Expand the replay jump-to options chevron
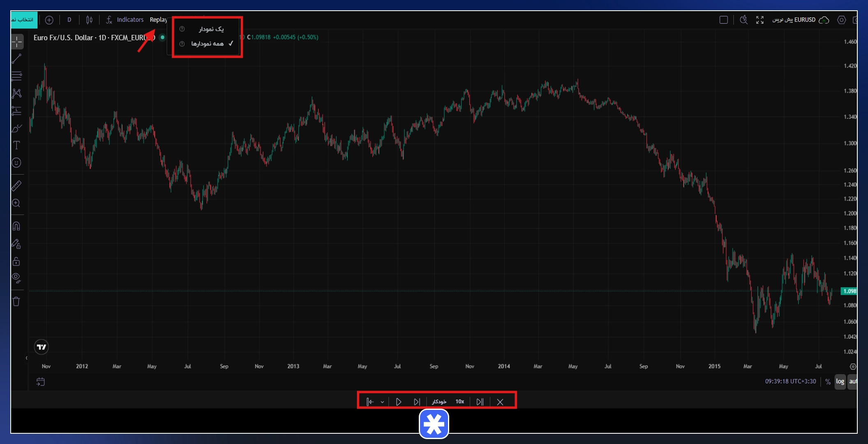Screen dimensions: 868x444 (x=382, y=402)
